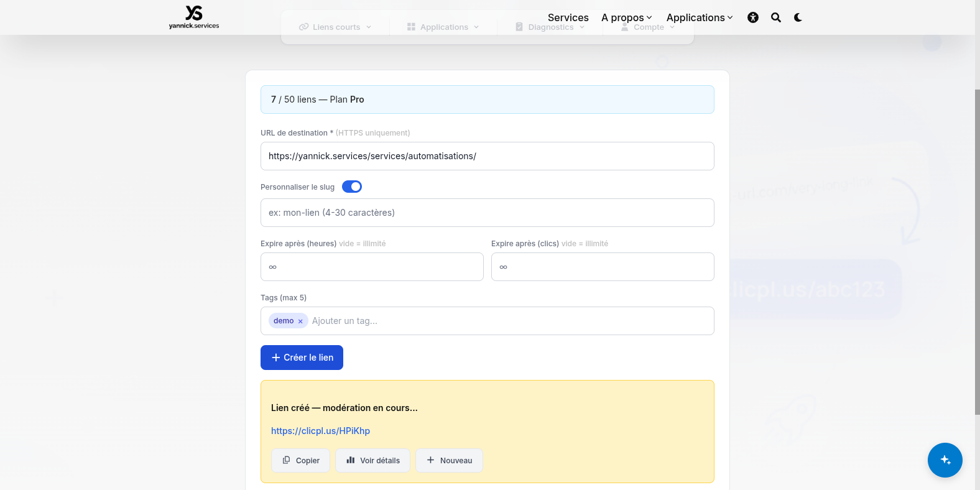Expand the A propos menu
Viewport: 980px width, 490px height.
[x=627, y=17]
